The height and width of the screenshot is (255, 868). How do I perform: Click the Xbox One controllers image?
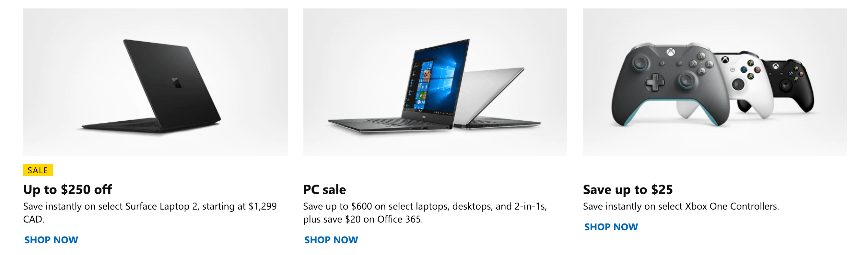click(715, 82)
